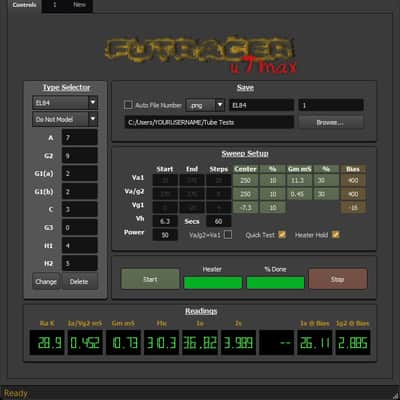Screen dimensions: 400x400
Task: Click the Vg1 Steps field
Action: [219, 207]
